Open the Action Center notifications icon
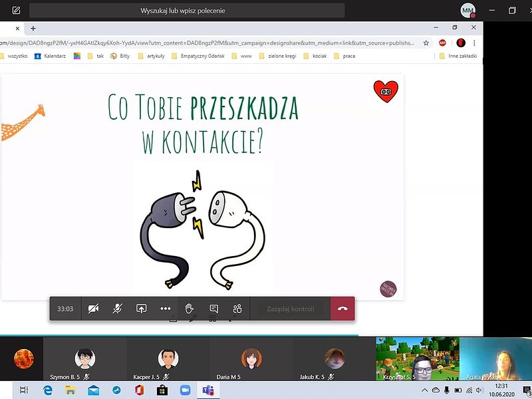 point(527,390)
